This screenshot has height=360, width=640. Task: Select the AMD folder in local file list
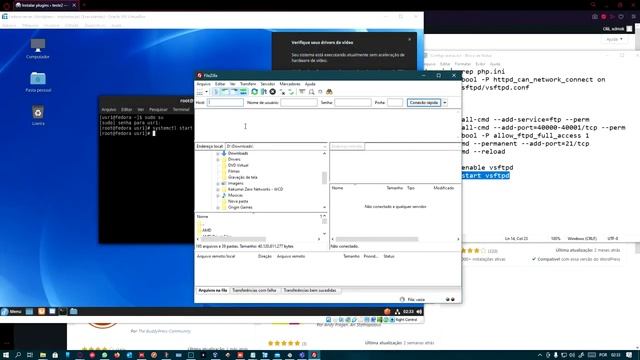[207, 231]
